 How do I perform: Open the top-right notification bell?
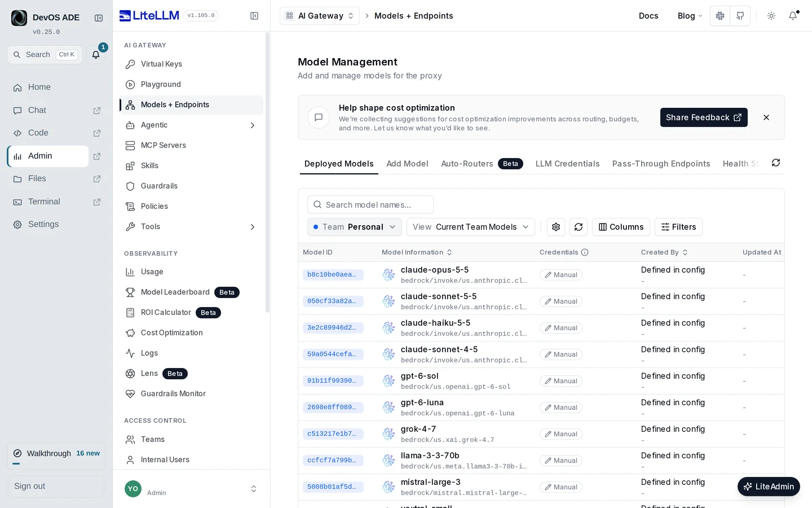793,16
